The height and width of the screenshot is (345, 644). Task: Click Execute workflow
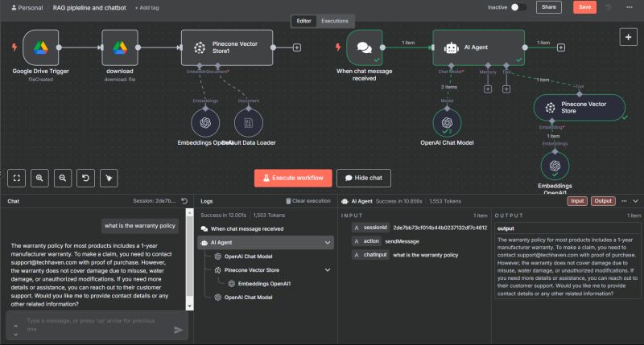pyautogui.click(x=293, y=178)
